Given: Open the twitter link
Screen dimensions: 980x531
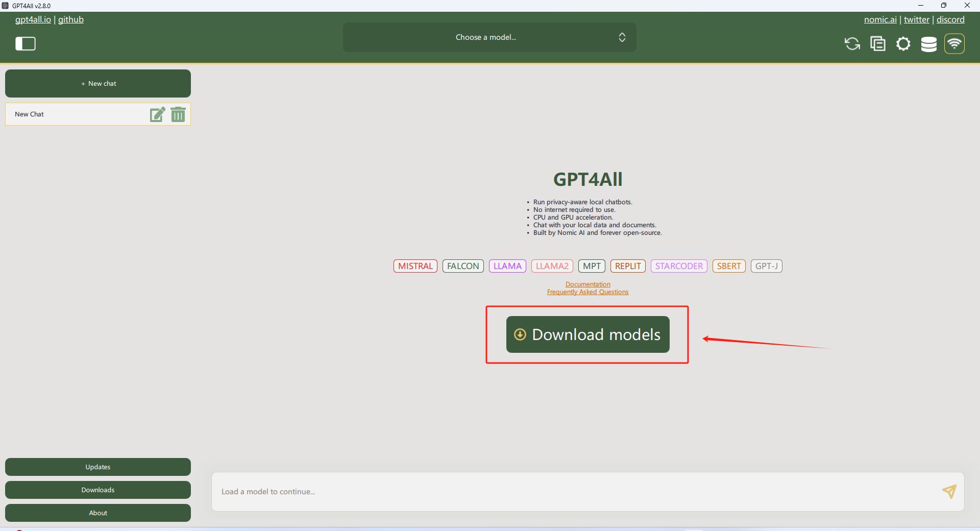Looking at the screenshot, I should 917,20.
